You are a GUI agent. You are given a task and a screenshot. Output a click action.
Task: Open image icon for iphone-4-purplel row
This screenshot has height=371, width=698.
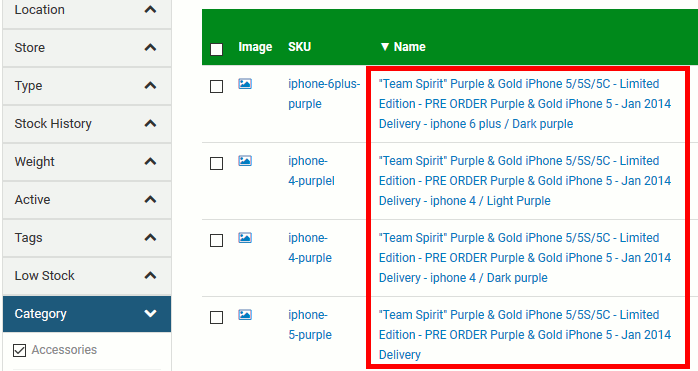point(245,161)
